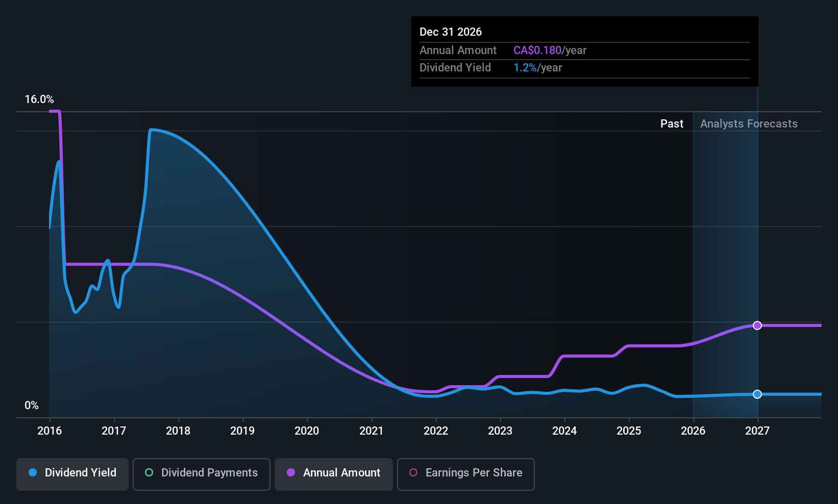Screen dimensions: 838x504
Task: Click the 2024 x-axis label
Action: click(564, 431)
